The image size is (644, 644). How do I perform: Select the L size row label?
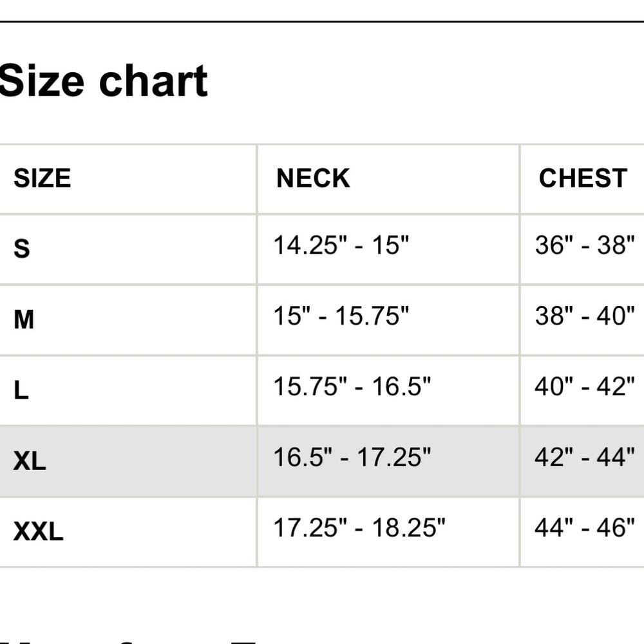coord(21,390)
